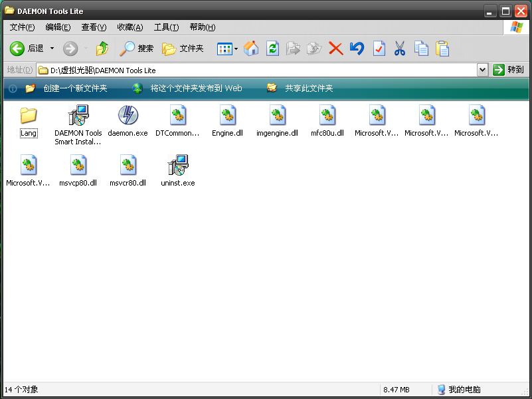The width and height of the screenshot is (532, 399).
Task: Click the blue Undo arrow icon
Action: tap(357, 49)
